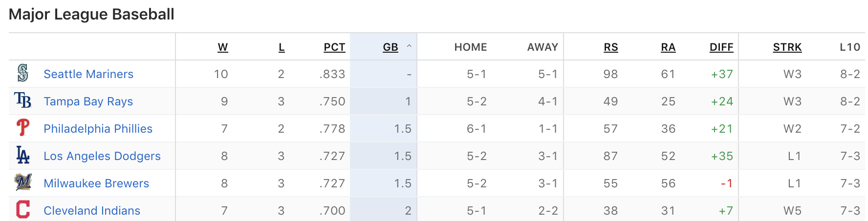Sort standings by L column header
Image resolution: width=868 pixels, height=221 pixels.
coord(282,47)
